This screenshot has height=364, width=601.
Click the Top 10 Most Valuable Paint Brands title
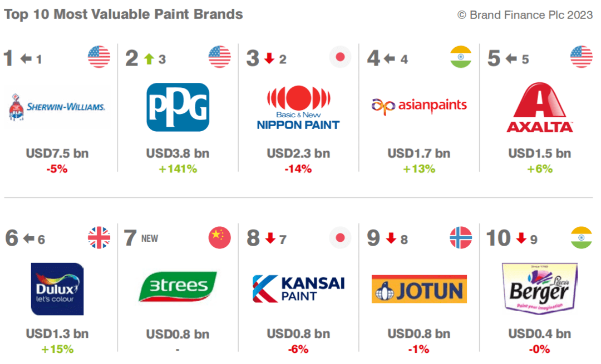(124, 14)
